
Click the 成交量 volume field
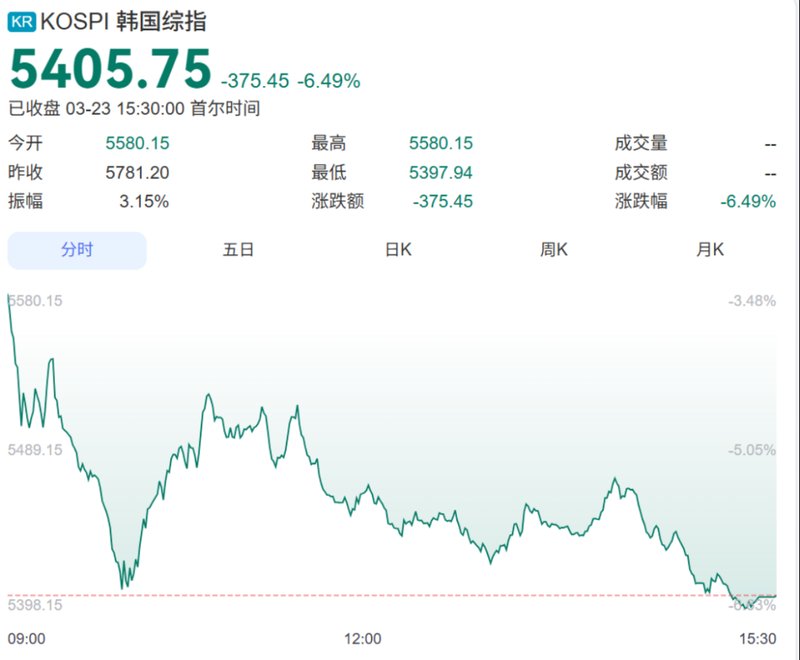(640, 143)
